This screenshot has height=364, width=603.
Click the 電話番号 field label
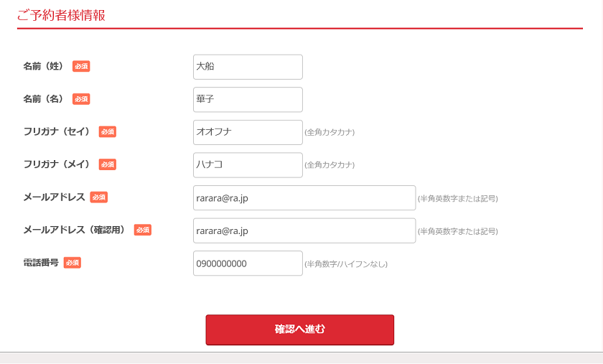[41, 263]
